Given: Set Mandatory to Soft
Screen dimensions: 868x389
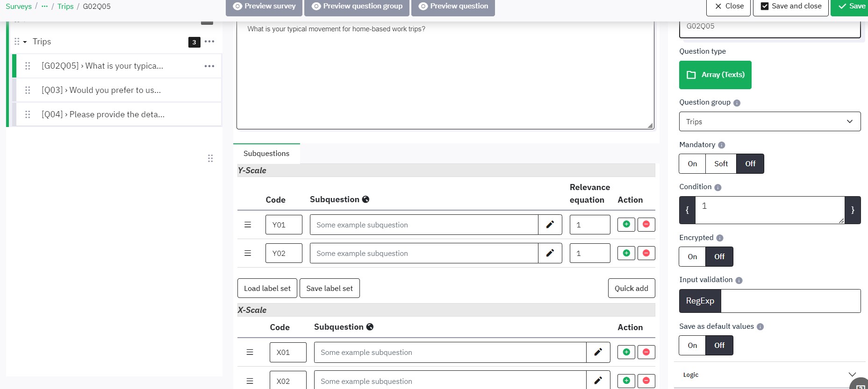Looking at the screenshot, I should pos(721,164).
